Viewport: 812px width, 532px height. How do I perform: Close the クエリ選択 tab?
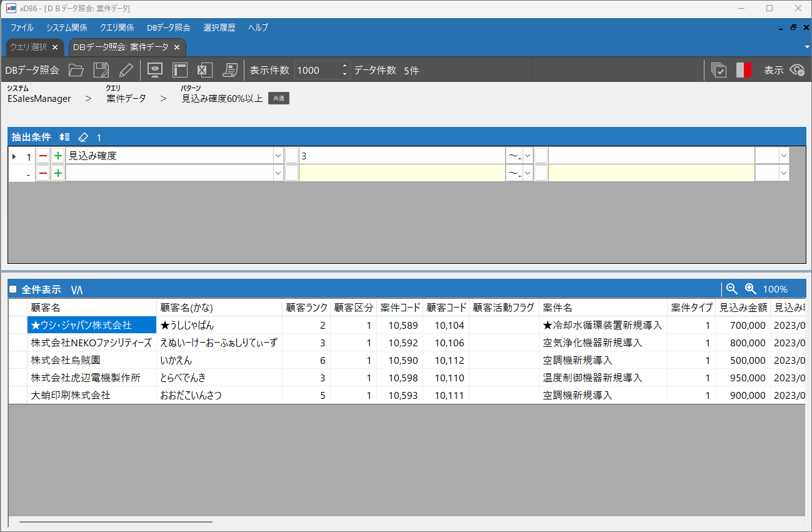click(55, 47)
